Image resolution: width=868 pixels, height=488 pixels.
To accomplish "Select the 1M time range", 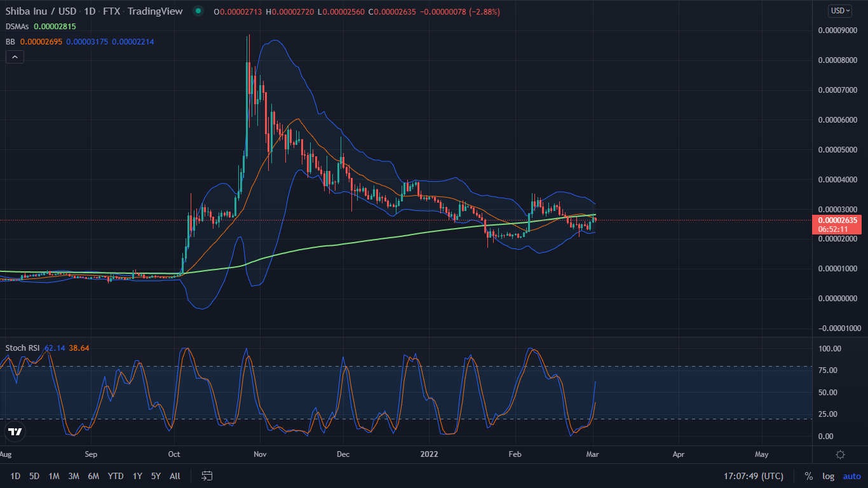I will 54,476.
